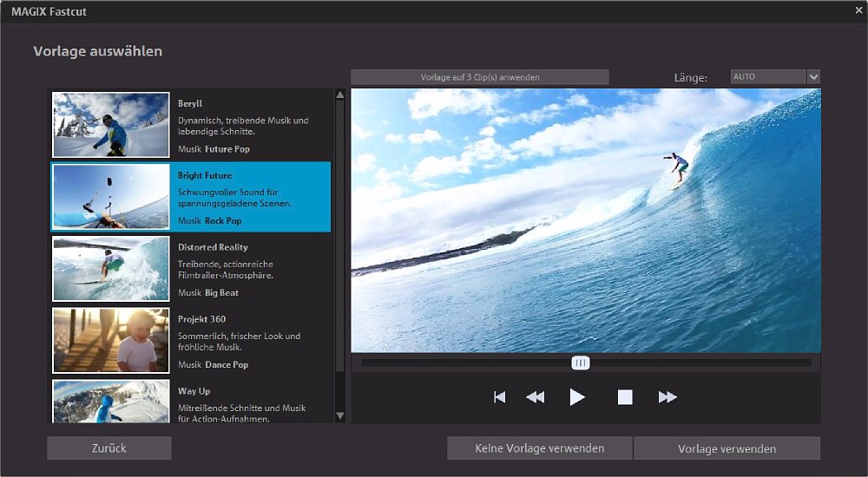Click the Play button
868x477 pixels.
click(577, 397)
